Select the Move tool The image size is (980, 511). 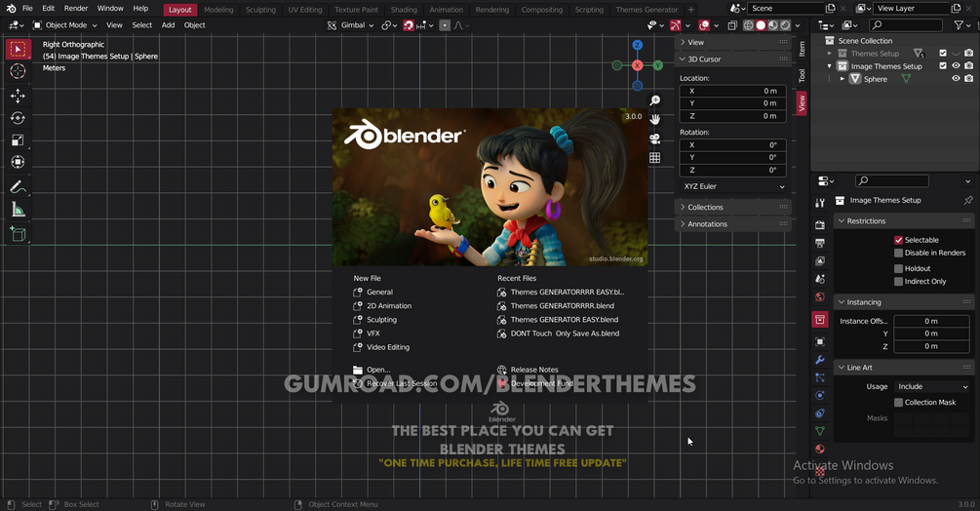[18, 95]
